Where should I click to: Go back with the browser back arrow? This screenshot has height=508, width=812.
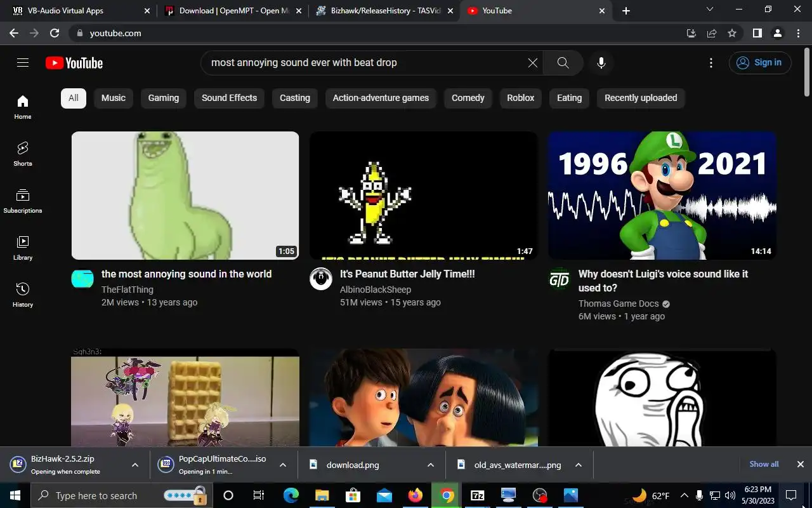tap(14, 33)
